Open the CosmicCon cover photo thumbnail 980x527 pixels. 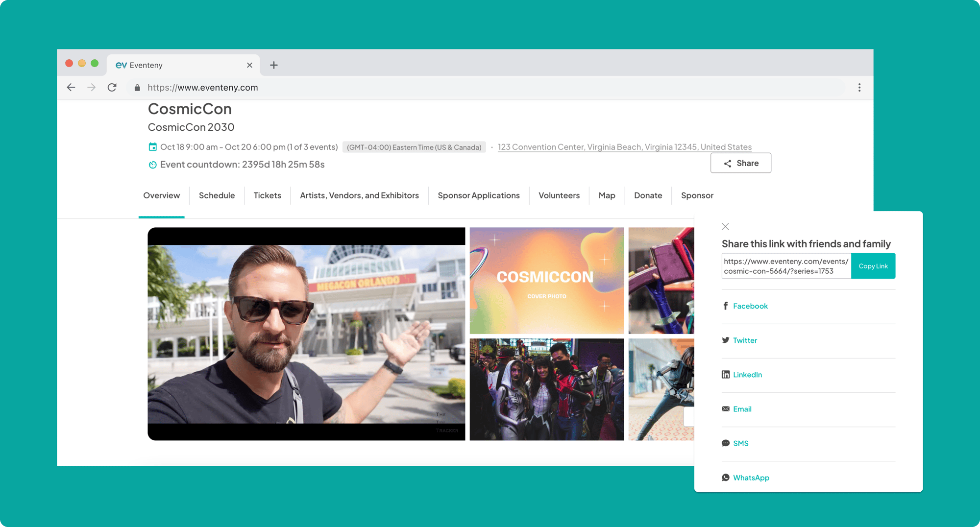coord(547,281)
